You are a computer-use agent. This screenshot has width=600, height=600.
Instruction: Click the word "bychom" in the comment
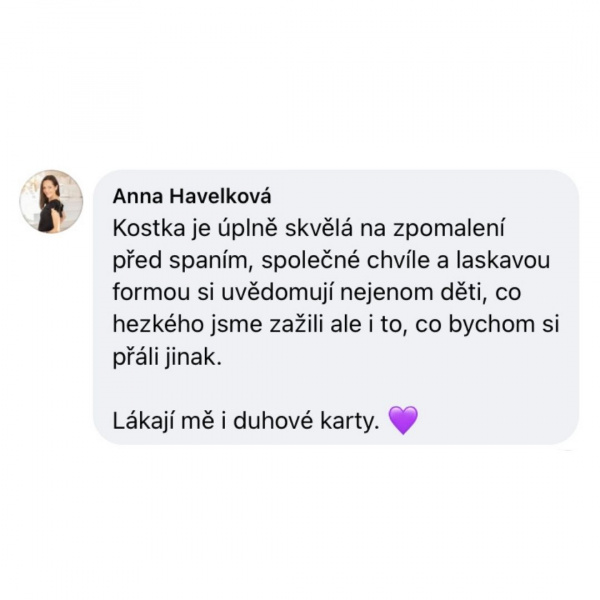tap(486, 326)
